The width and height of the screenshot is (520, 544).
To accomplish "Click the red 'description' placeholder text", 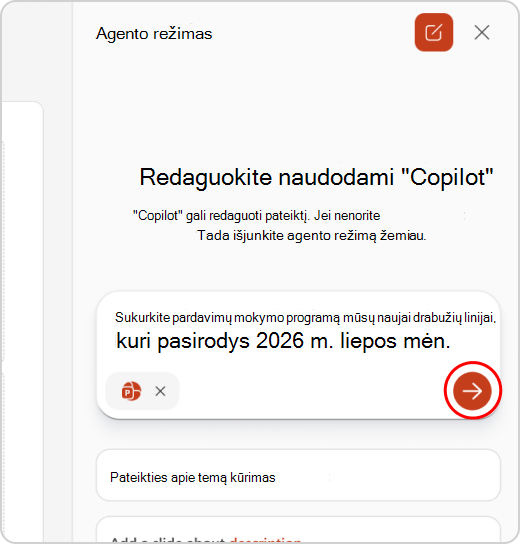I will point(265,541).
